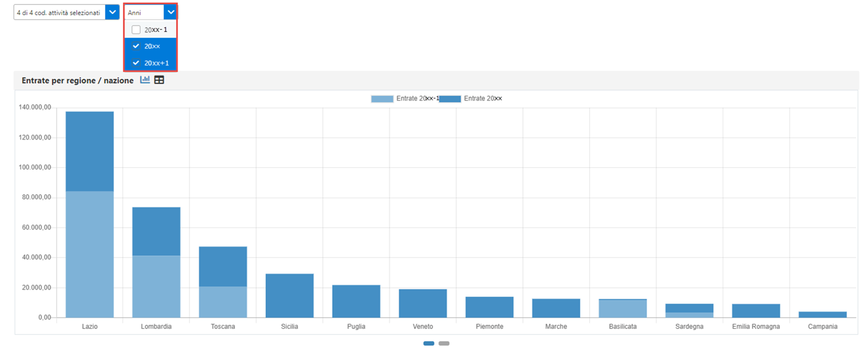The image size is (868, 351).
Task: Click the 'Entrate 20xx' legend label
Action: click(x=483, y=99)
